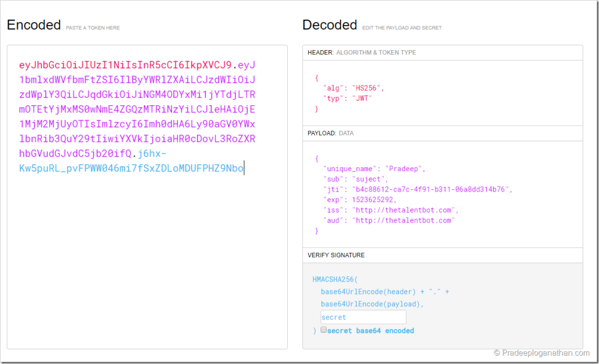Click the unique_name "Pradeep" value
Viewport: 599px width, 364px height.
click(404, 169)
